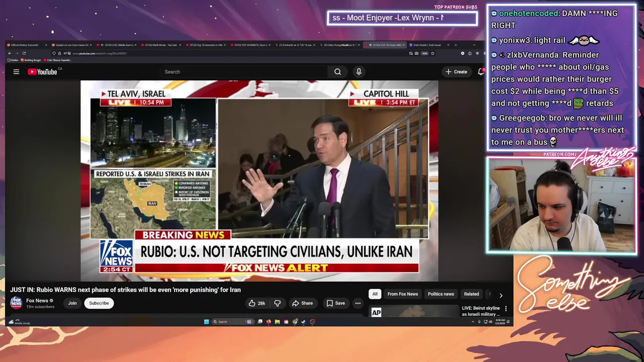Click the 15m subscribers text

point(40,307)
